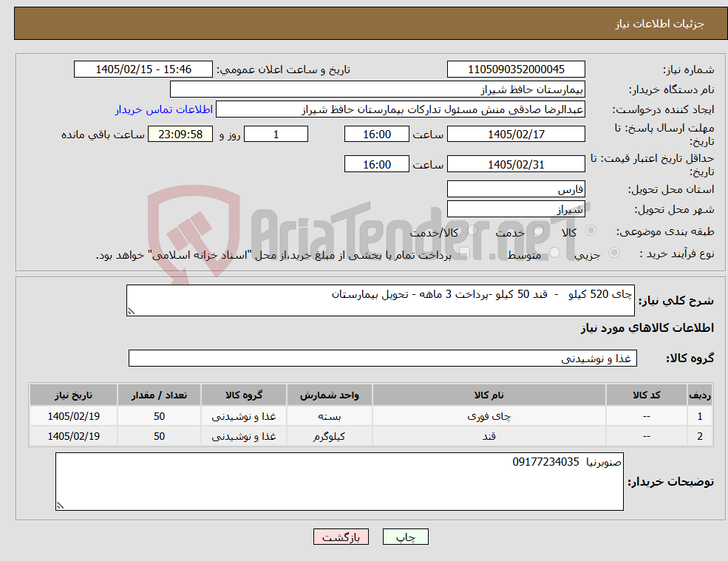
Task: Click the general description text area
Action: [x=380, y=301]
